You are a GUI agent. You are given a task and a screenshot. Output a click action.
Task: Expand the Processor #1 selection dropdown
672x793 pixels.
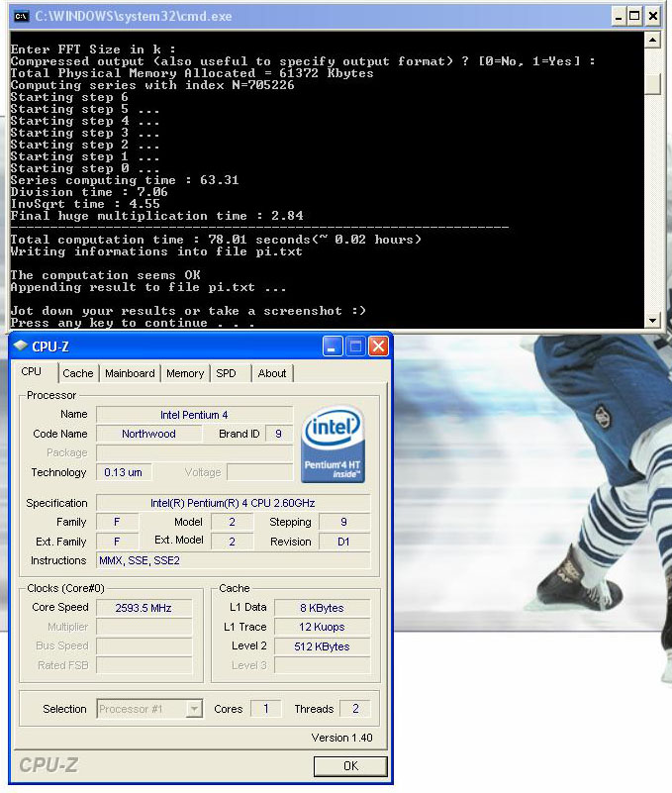[x=194, y=709]
